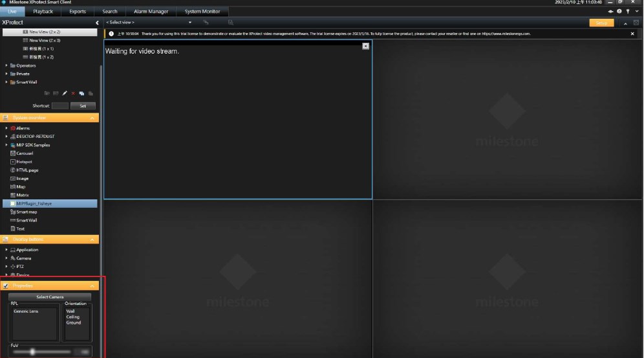Expand the Application overlay group

pos(6,249)
